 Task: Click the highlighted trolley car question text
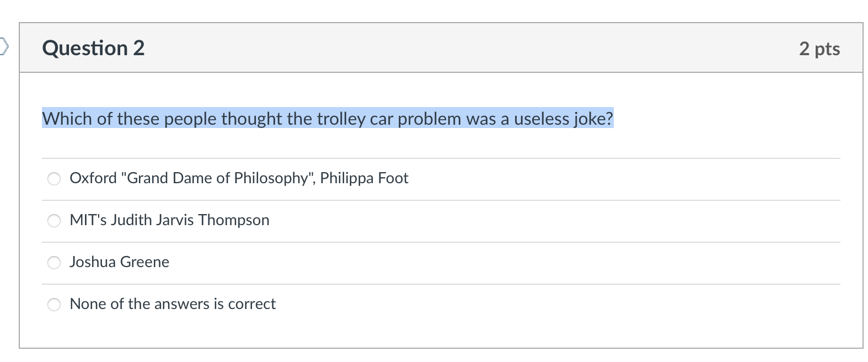pyautogui.click(x=328, y=119)
